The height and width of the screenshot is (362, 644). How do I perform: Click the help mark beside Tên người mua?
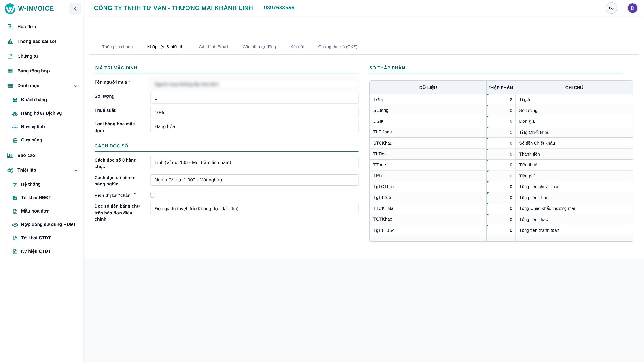pos(129,81)
